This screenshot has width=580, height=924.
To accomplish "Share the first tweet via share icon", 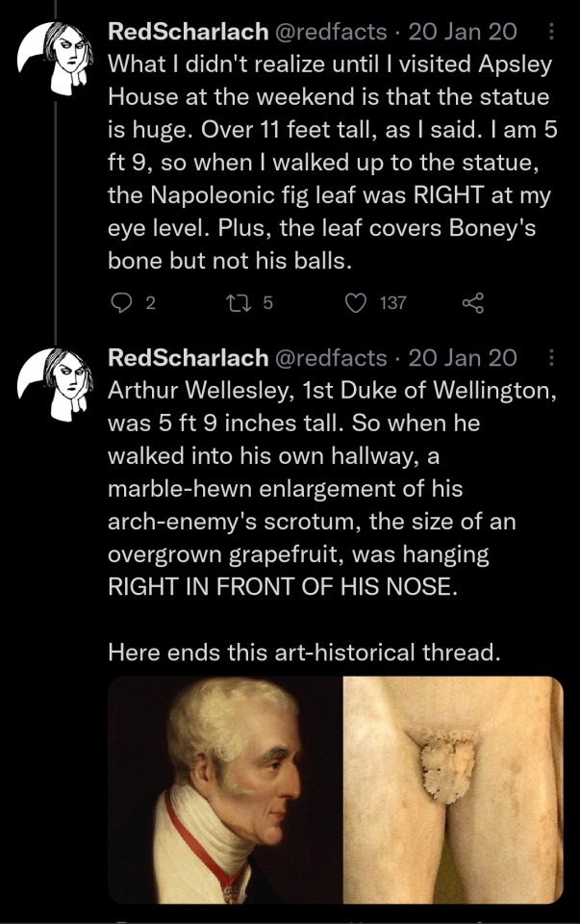I will 472,303.
